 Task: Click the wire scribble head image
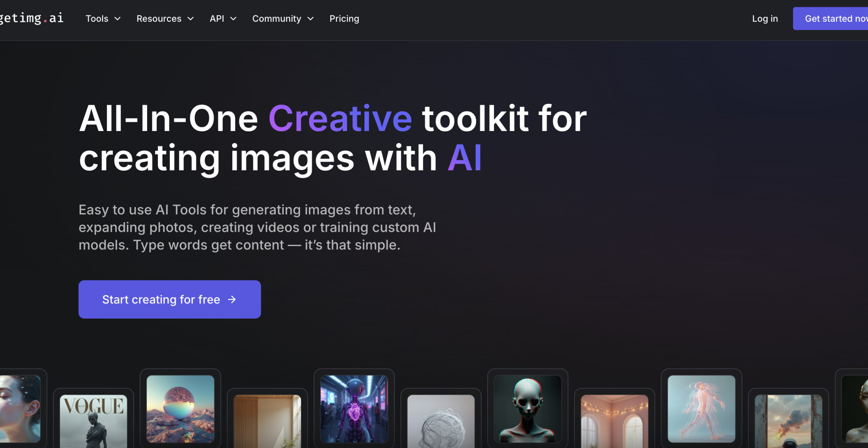[441, 421]
